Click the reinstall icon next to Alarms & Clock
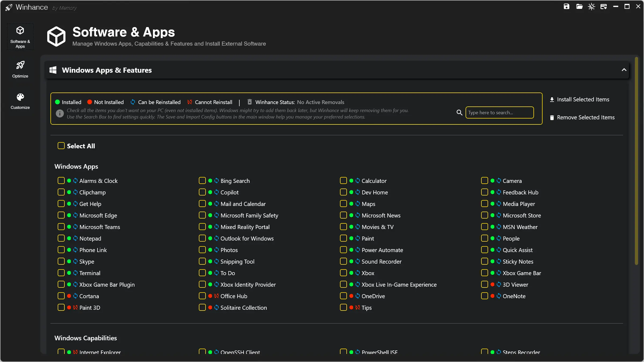644x362 pixels. point(75,181)
